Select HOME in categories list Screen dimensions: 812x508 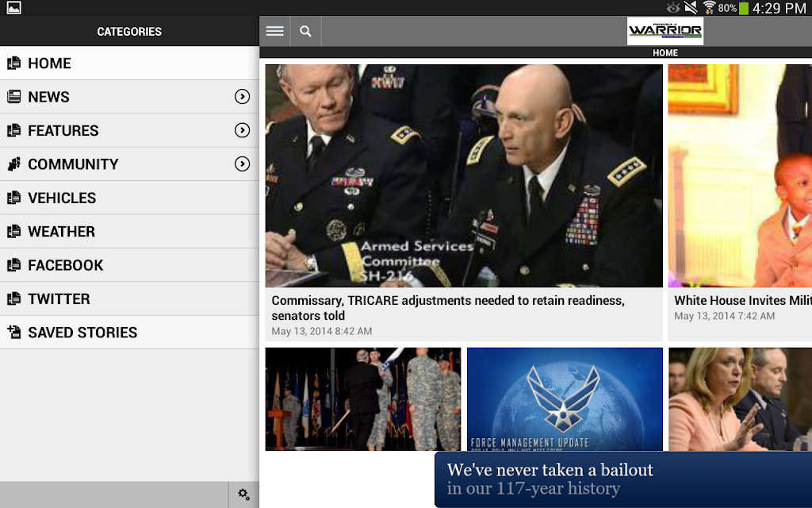(129, 63)
